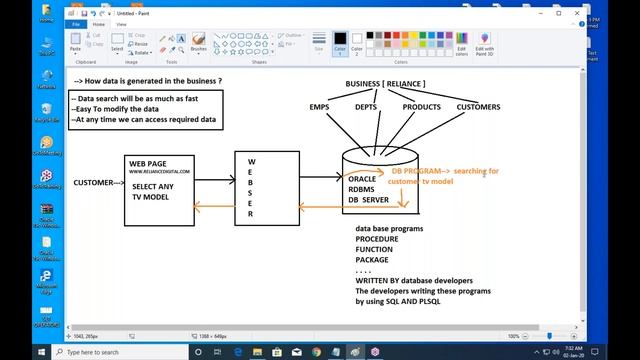Select the Magnifier tool
This screenshot has width=640, height=360.
click(181, 50)
